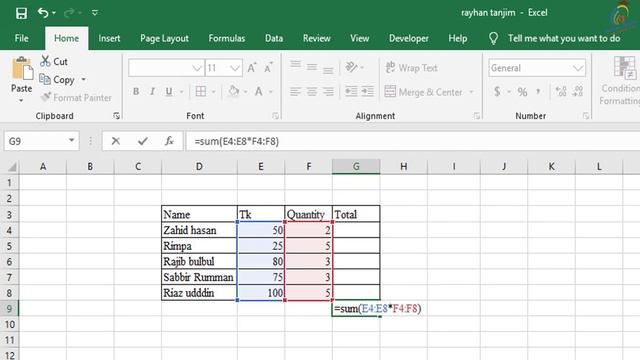Screen dimensions: 640x360
Task: Toggle Underline formatting
Action: tap(169, 92)
